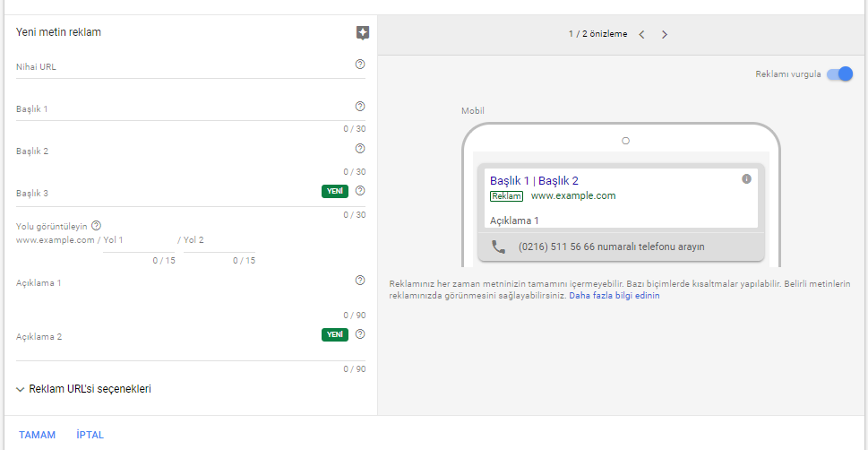Click the help icon for Açıklama 1
This screenshot has height=450, width=868.
[x=360, y=281]
